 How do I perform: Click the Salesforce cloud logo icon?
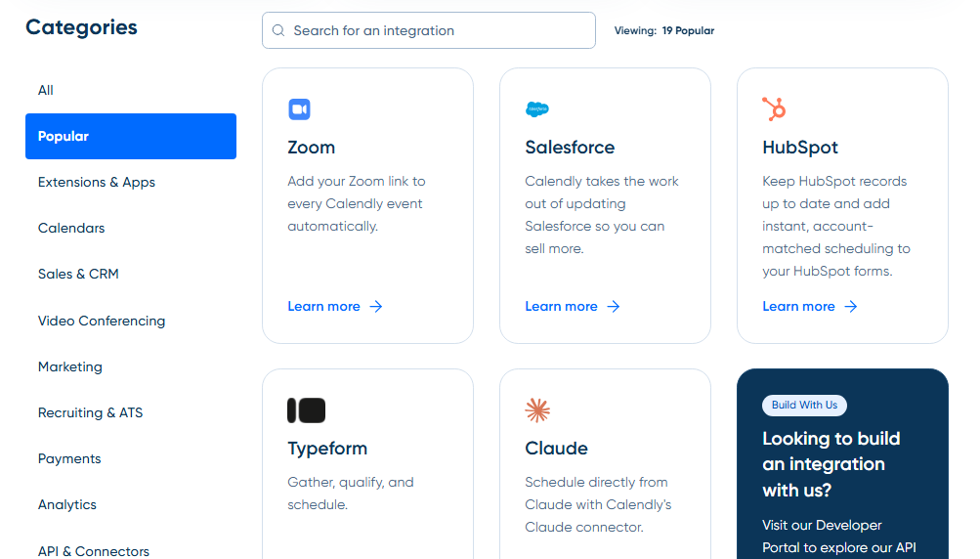tap(537, 109)
